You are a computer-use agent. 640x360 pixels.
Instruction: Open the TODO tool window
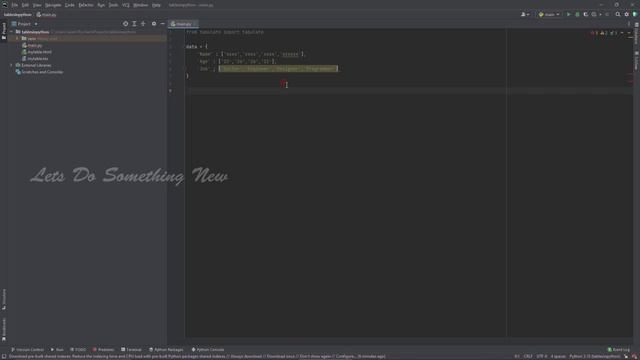[x=78, y=350]
